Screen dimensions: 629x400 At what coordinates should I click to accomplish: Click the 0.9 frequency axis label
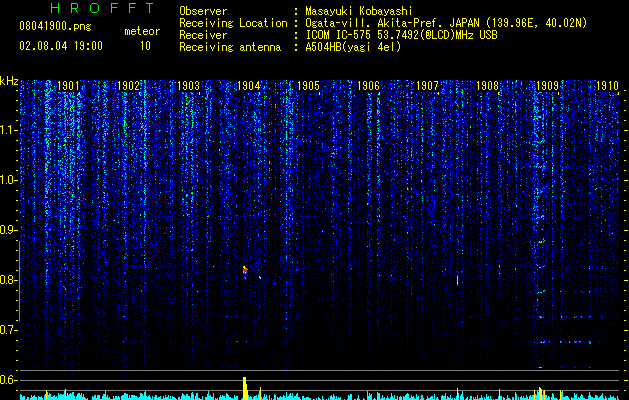(x=8, y=230)
